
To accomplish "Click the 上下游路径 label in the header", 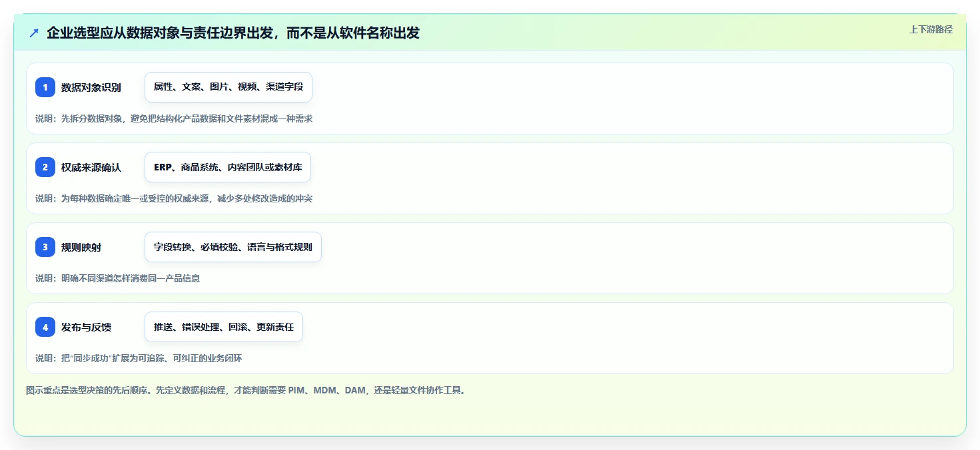I will 931,29.
